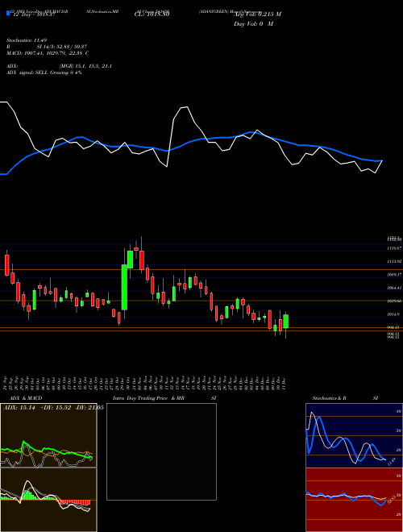This screenshot has height=532, width=403.
Task: Click the '12 Day = 1018.37' SMA label
Action: coord(33,15)
